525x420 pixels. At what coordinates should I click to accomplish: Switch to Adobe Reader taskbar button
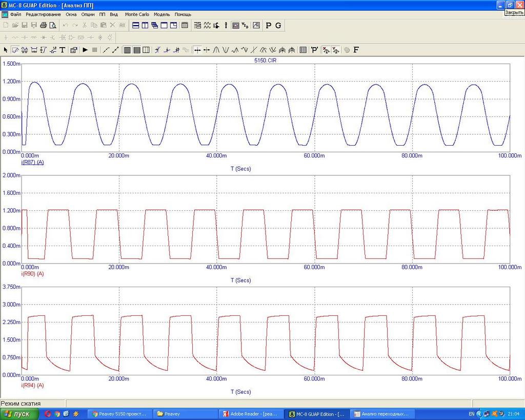[x=251, y=414]
